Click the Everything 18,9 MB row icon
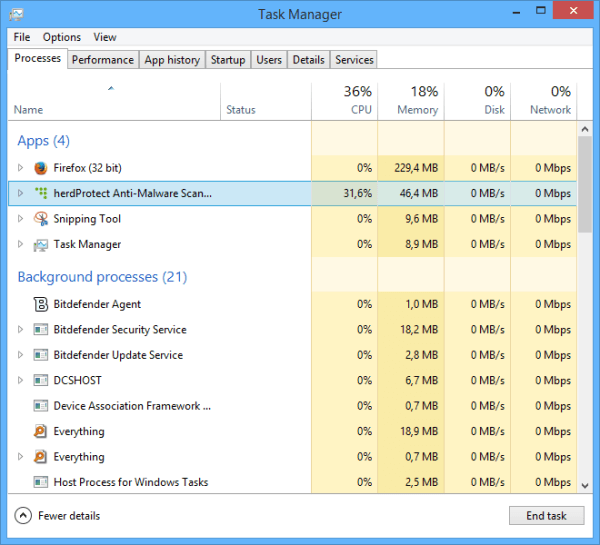The image size is (600, 545). pos(41,431)
